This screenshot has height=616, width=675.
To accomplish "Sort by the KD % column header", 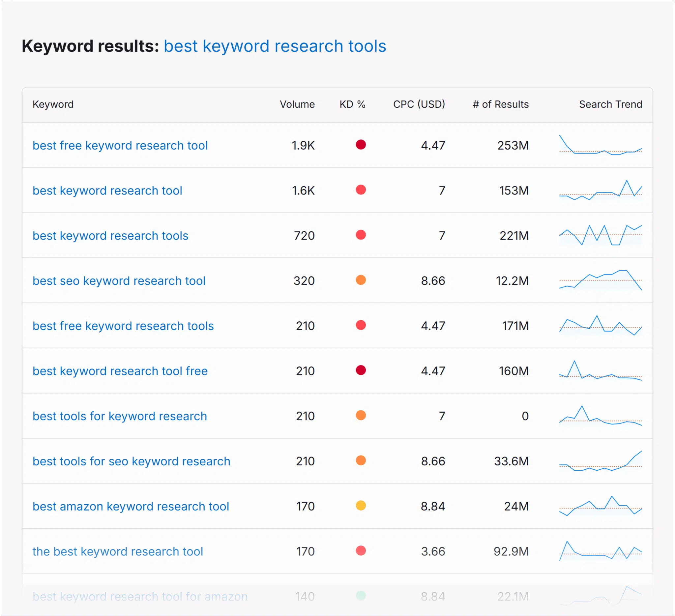I will click(x=352, y=104).
